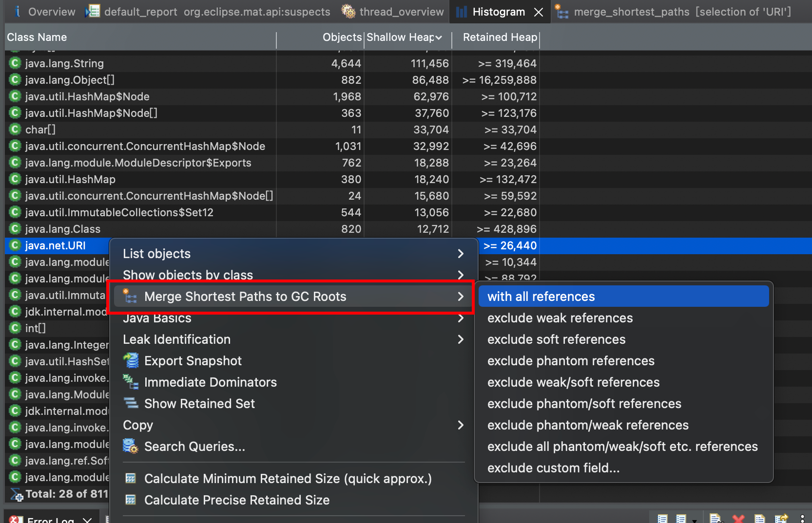Open the Overview tab

44,12
